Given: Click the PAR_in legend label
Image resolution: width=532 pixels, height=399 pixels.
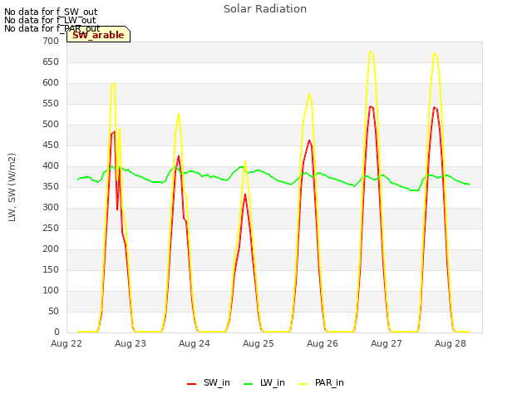Looking at the screenshot, I should pos(329,382).
